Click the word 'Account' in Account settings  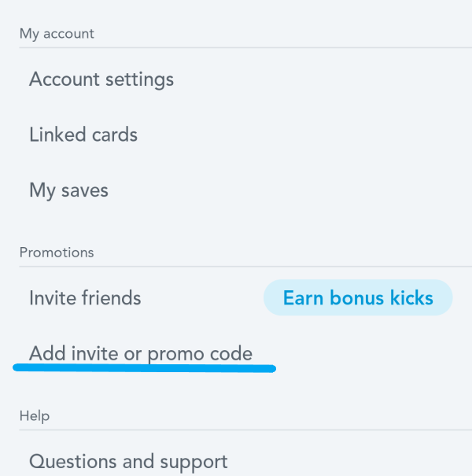(65, 79)
